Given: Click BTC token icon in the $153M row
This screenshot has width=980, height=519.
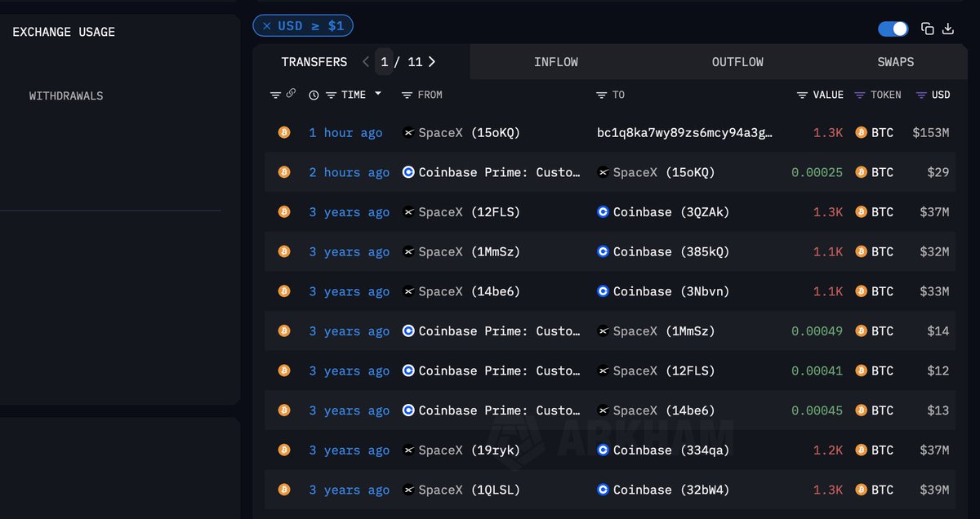Looking at the screenshot, I should click(861, 132).
